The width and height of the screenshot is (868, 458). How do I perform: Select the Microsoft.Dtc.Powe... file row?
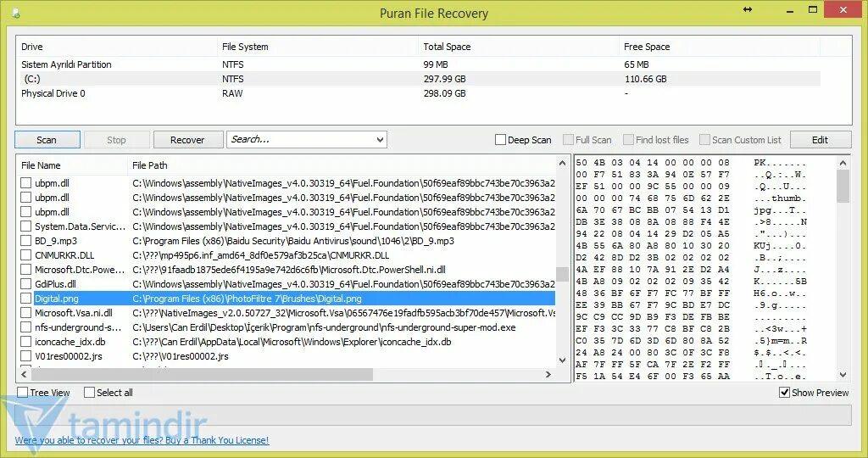click(287, 270)
